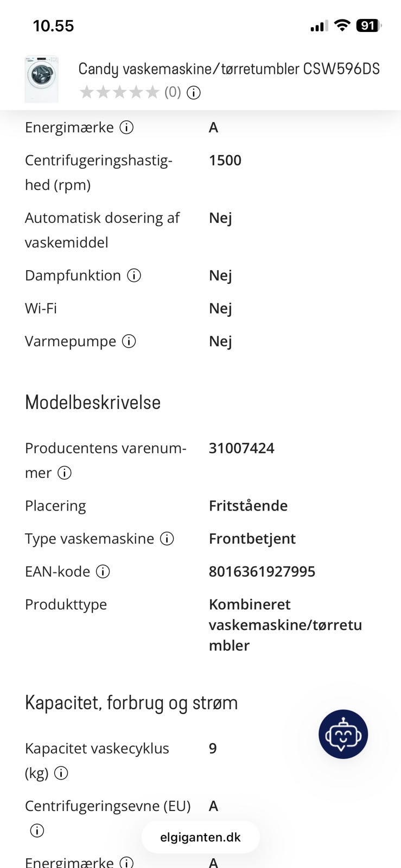Tap rating info icon beside (0)
401x868 pixels.
194,93
